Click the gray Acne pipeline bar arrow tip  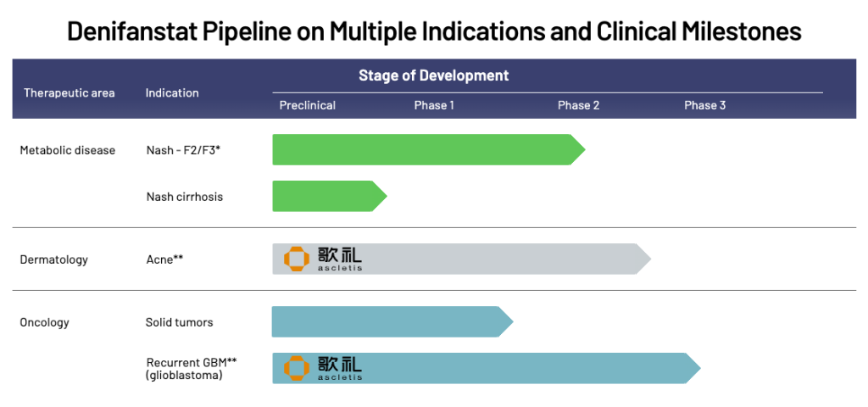[643, 259]
